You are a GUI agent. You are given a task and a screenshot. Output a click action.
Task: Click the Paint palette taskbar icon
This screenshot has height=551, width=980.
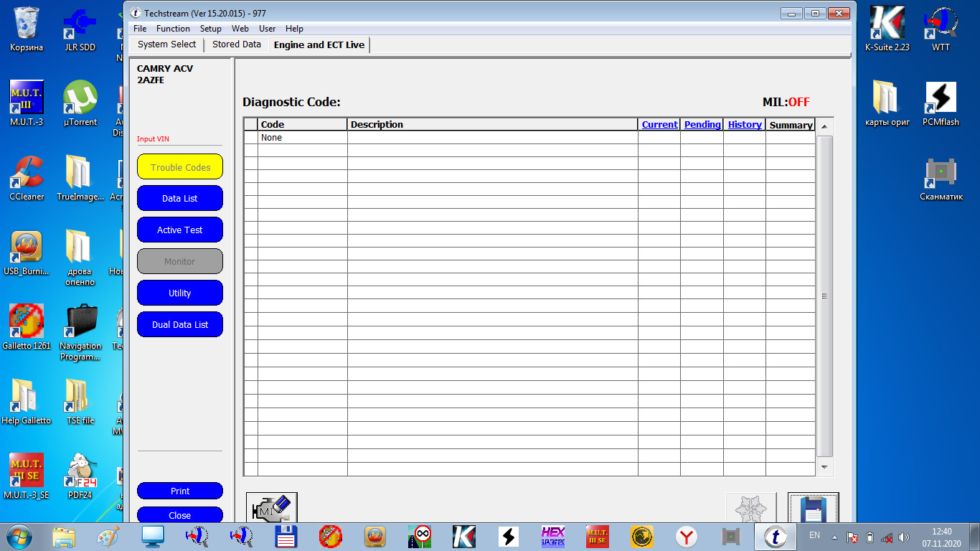(108, 536)
